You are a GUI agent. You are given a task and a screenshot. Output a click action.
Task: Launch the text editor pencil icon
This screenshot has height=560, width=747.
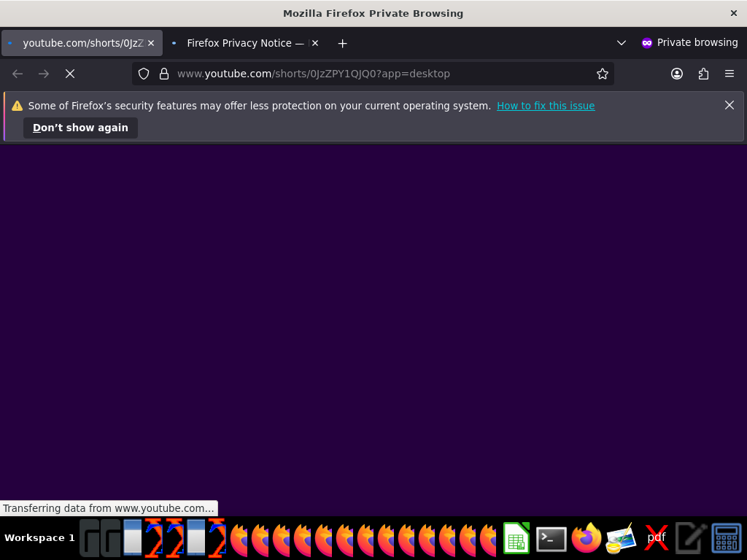(x=691, y=538)
